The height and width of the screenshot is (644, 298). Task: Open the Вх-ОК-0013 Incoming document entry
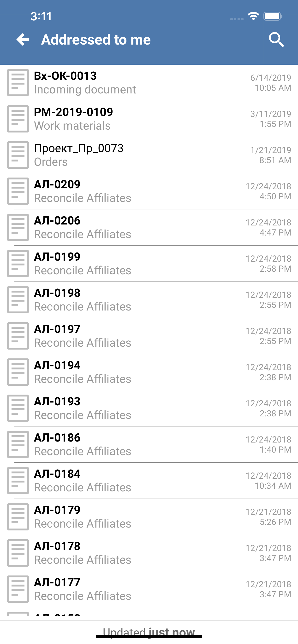(149, 83)
